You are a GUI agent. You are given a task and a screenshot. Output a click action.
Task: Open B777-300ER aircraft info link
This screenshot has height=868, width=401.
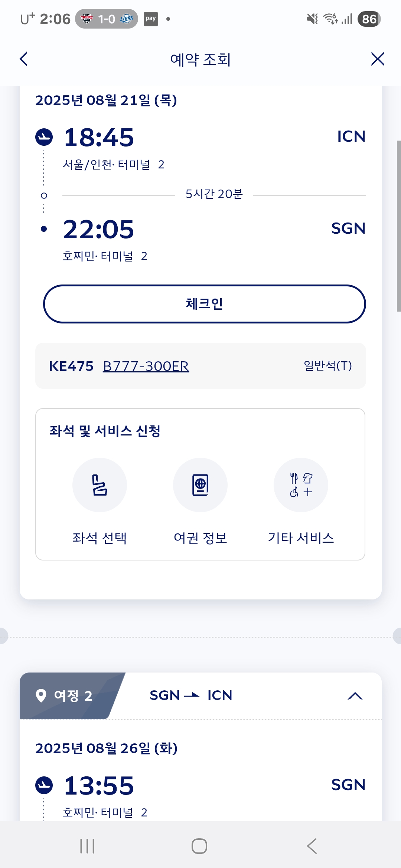coord(146,366)
